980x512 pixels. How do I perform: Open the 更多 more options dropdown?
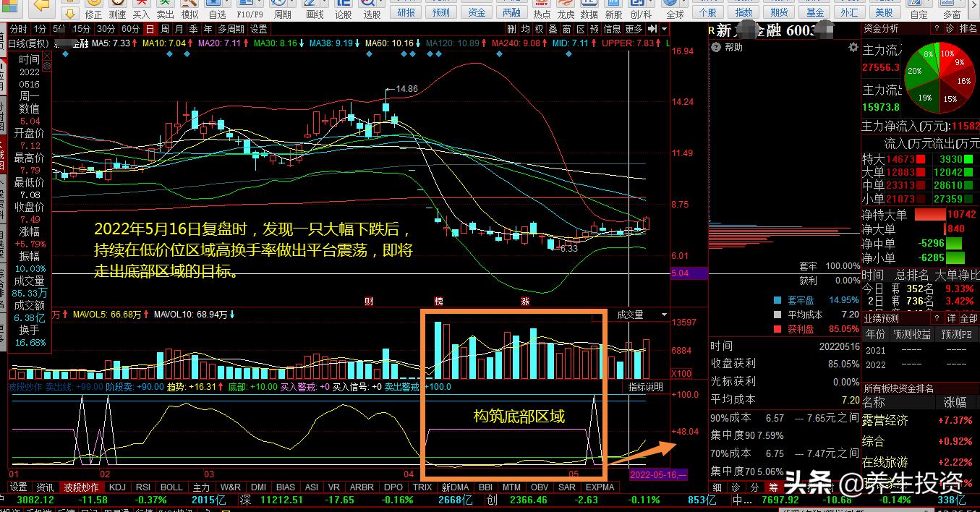coord(634,29)
